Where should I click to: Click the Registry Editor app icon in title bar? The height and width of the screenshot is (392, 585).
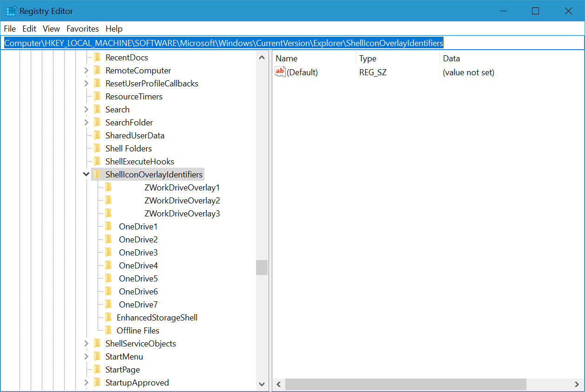point(11,11)
